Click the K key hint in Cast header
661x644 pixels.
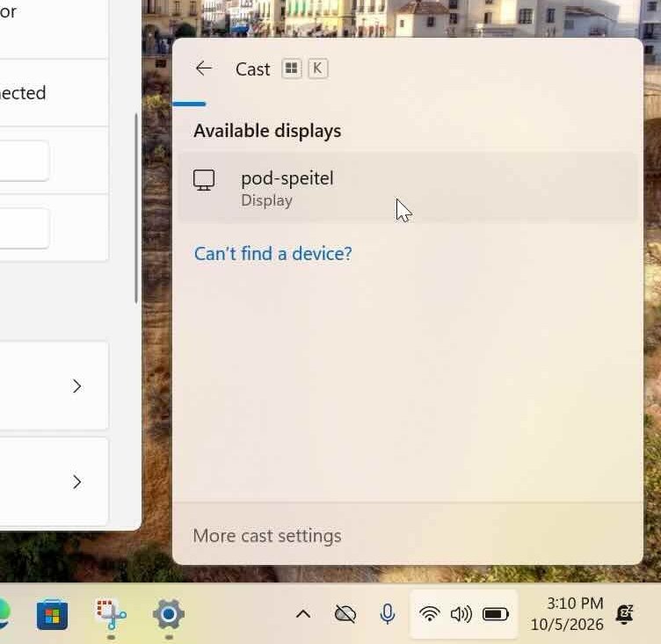click(318, 69)
